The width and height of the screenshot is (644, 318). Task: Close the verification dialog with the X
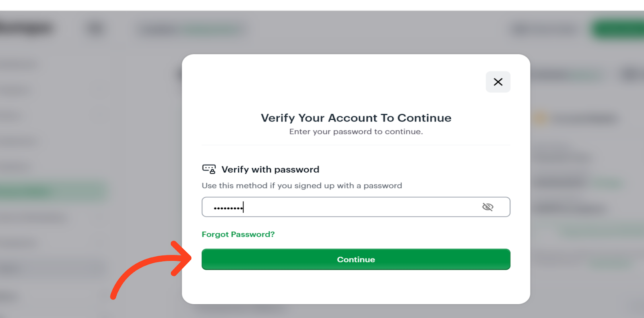[498, 82]
